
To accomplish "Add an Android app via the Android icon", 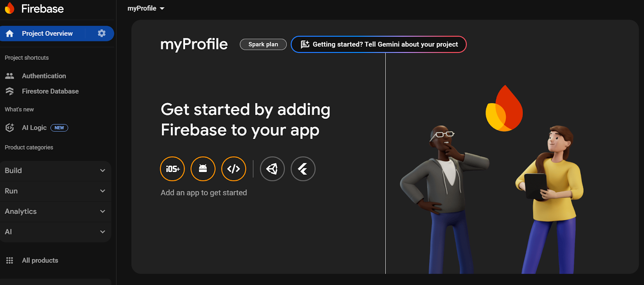I will click(203, 169).
